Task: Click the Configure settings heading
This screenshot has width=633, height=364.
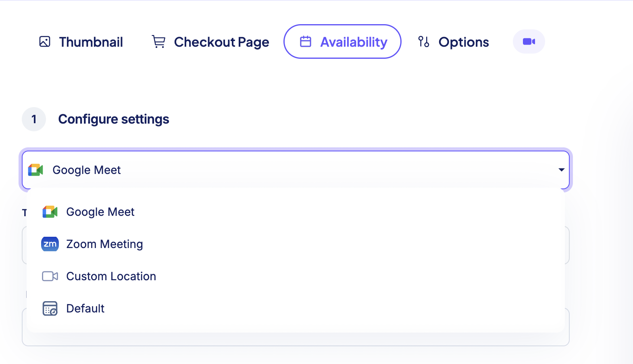Action: [x=114, y=119]
